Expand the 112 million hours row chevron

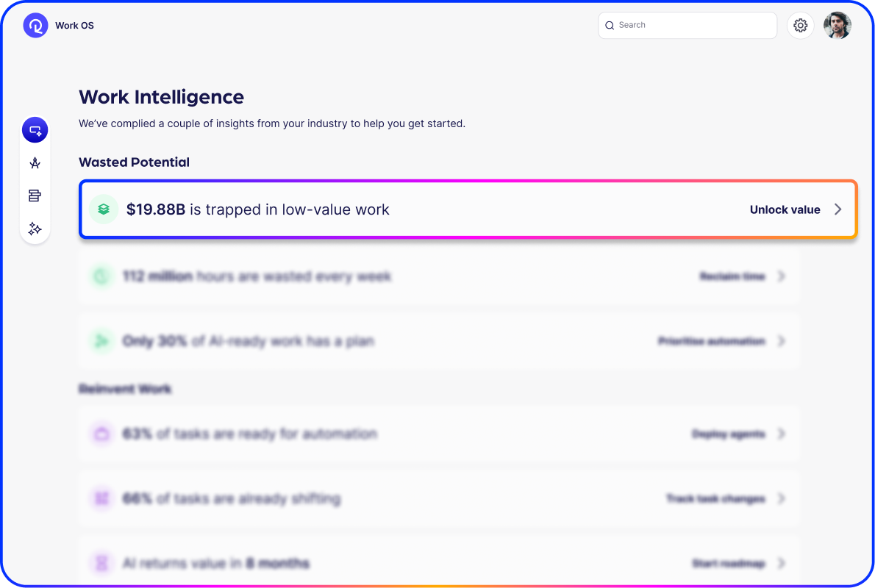[781, 276]
